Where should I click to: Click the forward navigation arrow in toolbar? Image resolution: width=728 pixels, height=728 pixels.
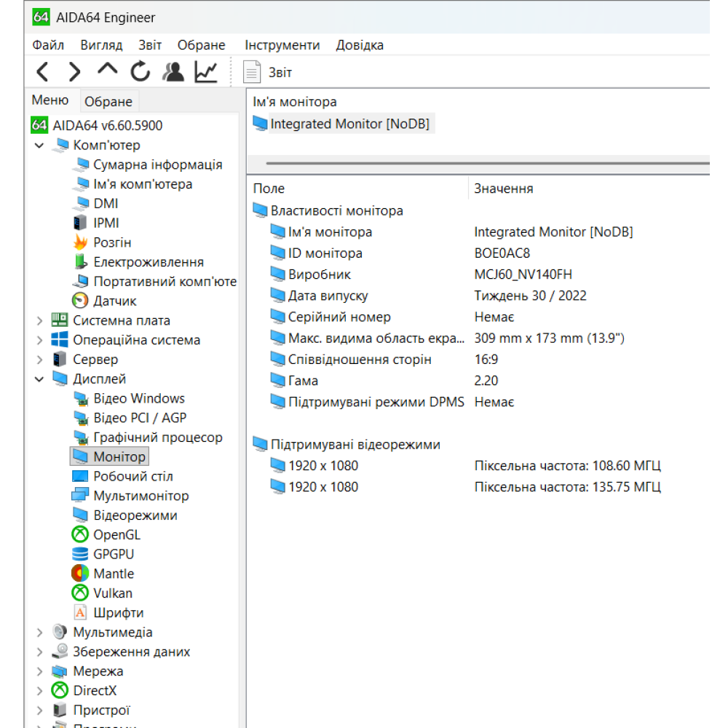(74, 71)
